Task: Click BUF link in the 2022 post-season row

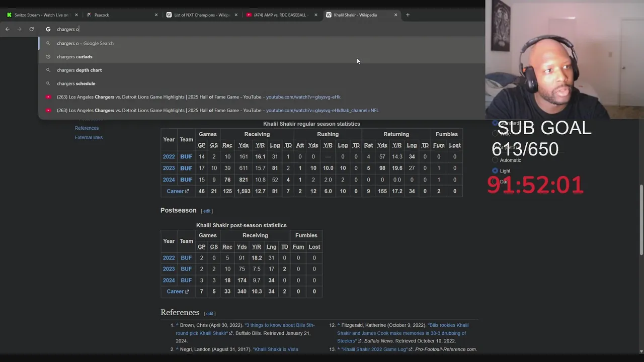Action: (x=186, y=258)
